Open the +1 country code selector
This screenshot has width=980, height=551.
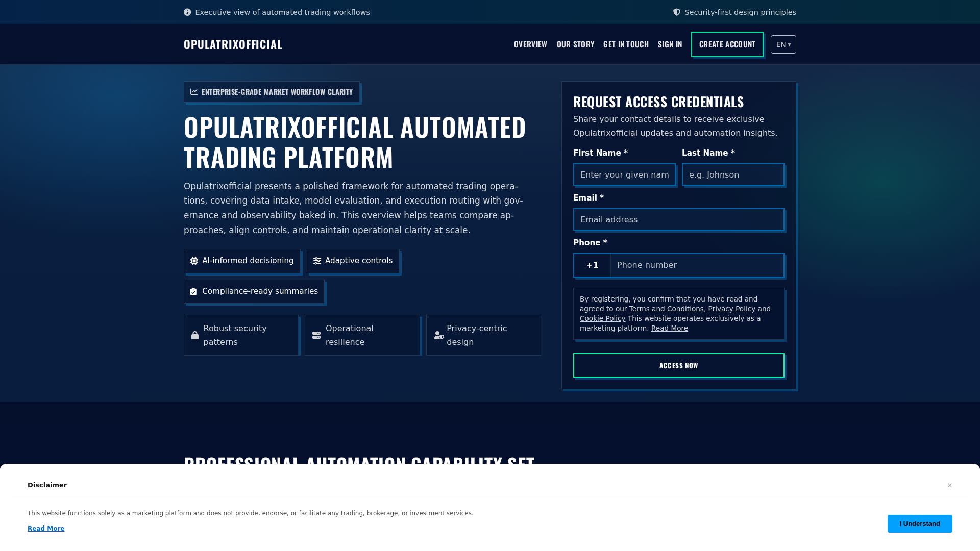(x=592, y=265)
